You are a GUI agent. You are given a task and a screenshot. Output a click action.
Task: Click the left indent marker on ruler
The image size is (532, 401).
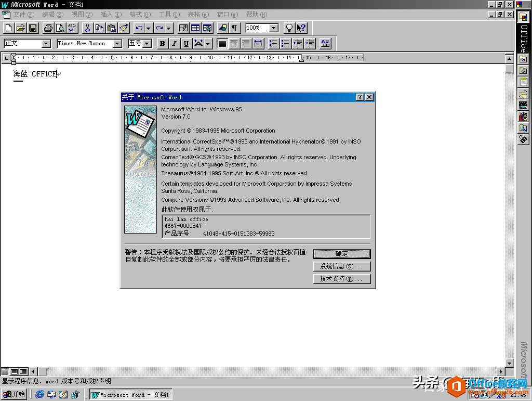pos(14,61)
